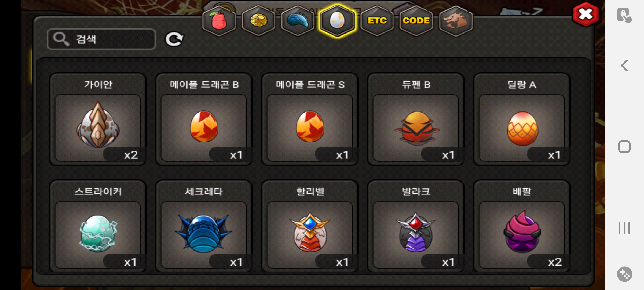This screenshot has width=644, height=290.
Task: Select the 스트라이커 egg item
Action: (98, 226)
